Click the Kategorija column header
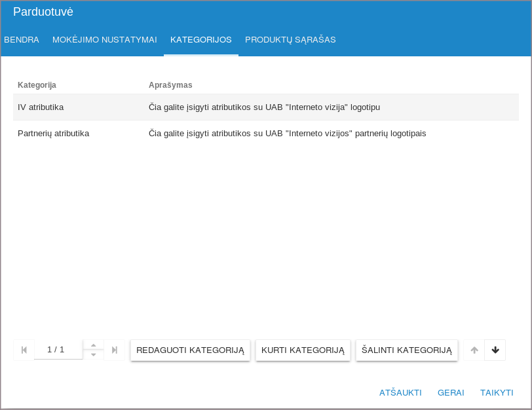Image resolution: width=532 pixels, height=410 pixels. (x=37, y=85)
